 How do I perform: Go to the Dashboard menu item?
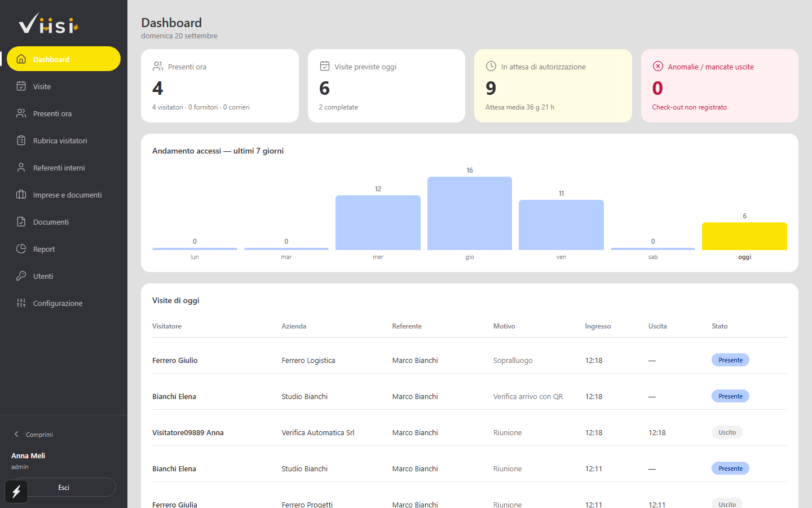click(x=64, y=59)
